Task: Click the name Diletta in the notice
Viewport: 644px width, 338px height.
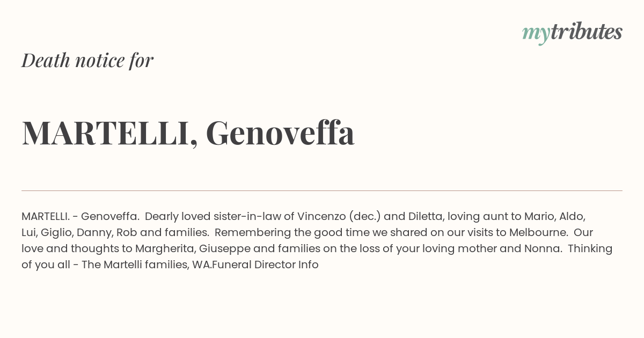Action: (426, 216)
